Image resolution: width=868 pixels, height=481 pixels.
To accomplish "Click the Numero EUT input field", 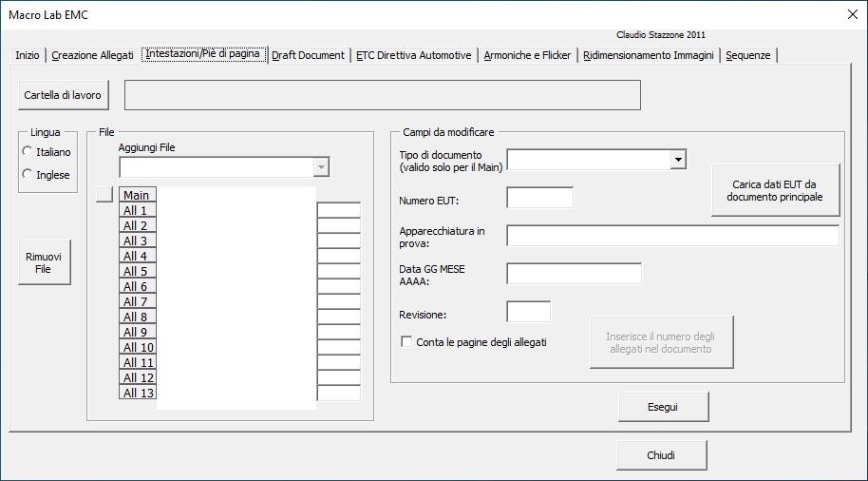I will pyautogui.click(x=539, y=198).
